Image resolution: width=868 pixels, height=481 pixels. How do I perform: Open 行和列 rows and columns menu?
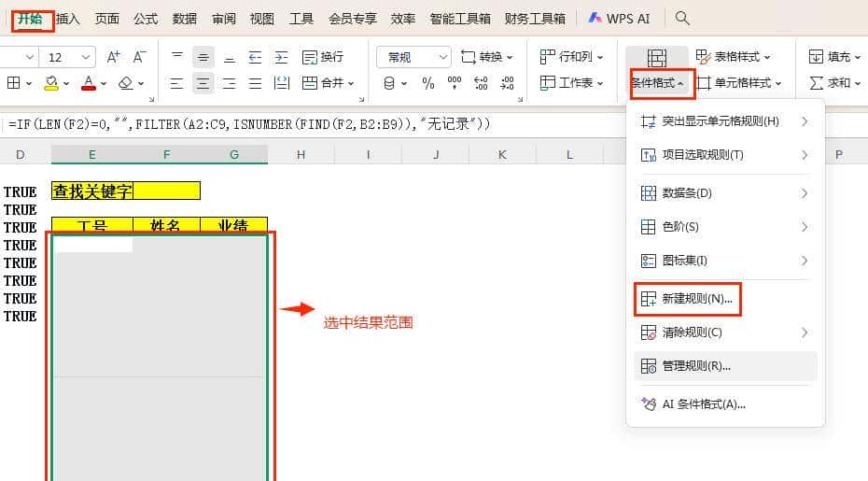pyautogui.click(x=572, y=57)
